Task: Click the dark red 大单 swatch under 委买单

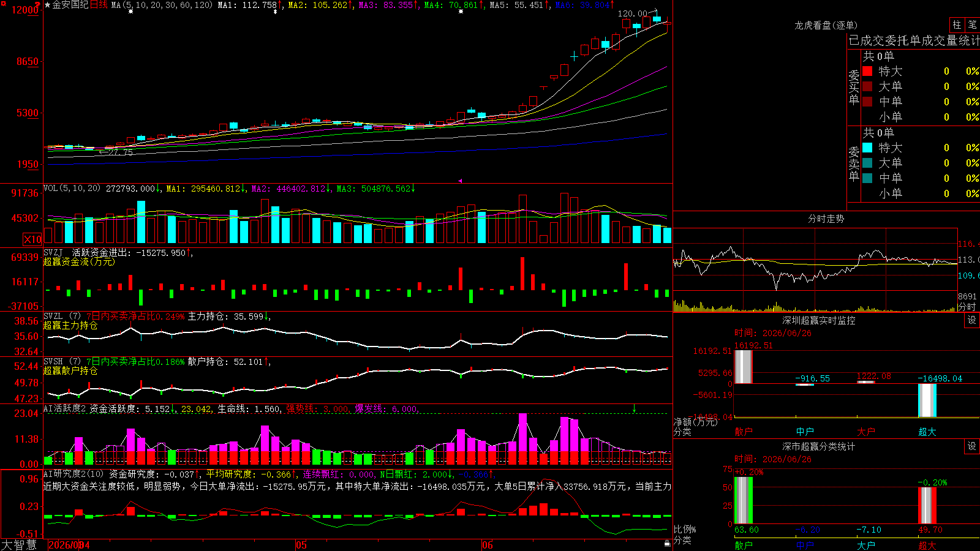Action: [x=867, y=86]
